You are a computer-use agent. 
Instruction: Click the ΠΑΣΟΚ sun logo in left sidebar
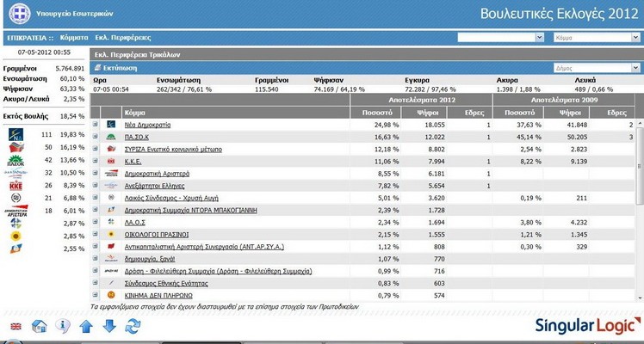16,160
